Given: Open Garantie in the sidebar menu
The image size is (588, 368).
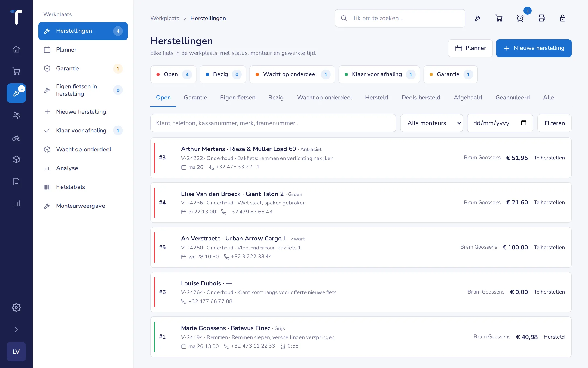Looking at the screenshot, I should point(83,68).
